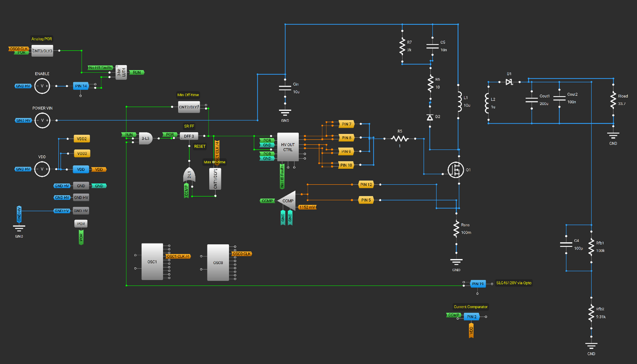637x364 pixels.
Task: Click the D1 diode symbol
Action: pos(509,82)
